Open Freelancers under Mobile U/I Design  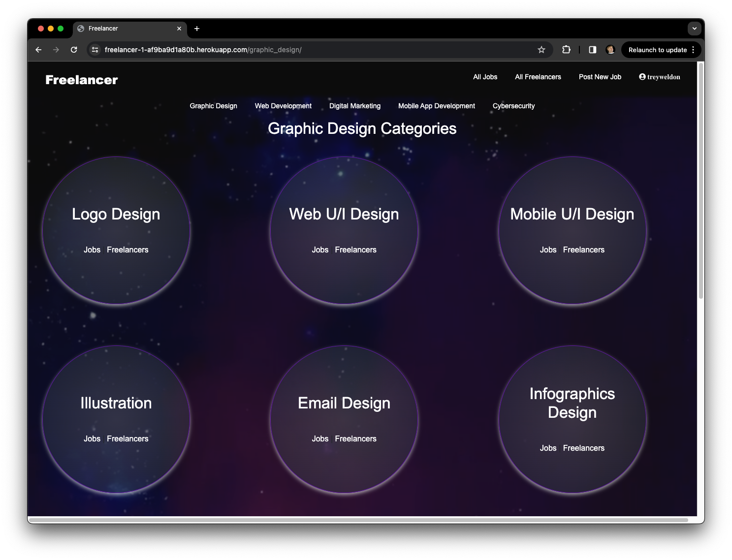click(583, 249)
